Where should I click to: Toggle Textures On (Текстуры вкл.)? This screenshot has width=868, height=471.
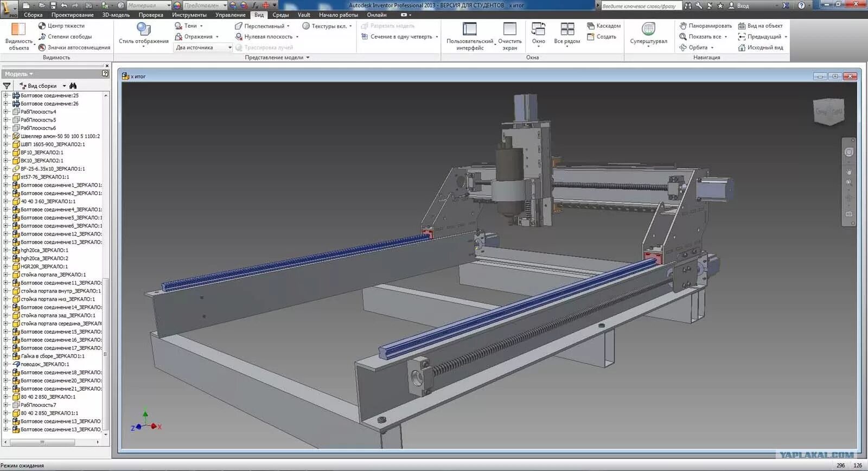click(327, 26)
